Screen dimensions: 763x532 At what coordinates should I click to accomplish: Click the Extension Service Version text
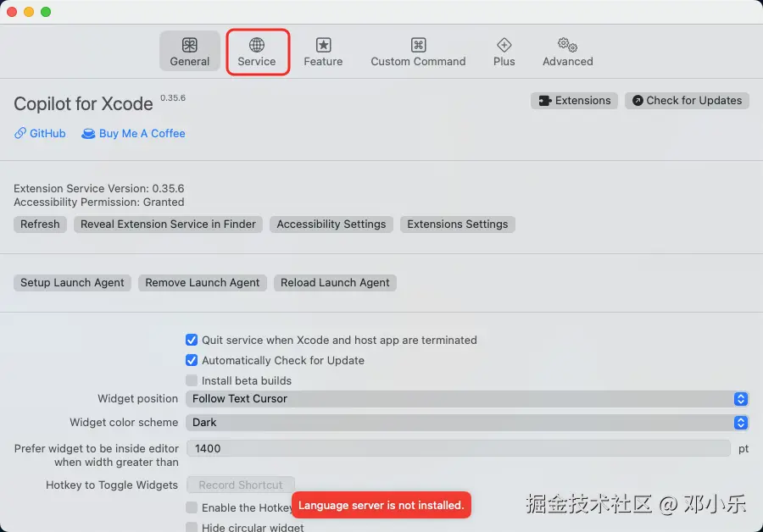(99, 188)
